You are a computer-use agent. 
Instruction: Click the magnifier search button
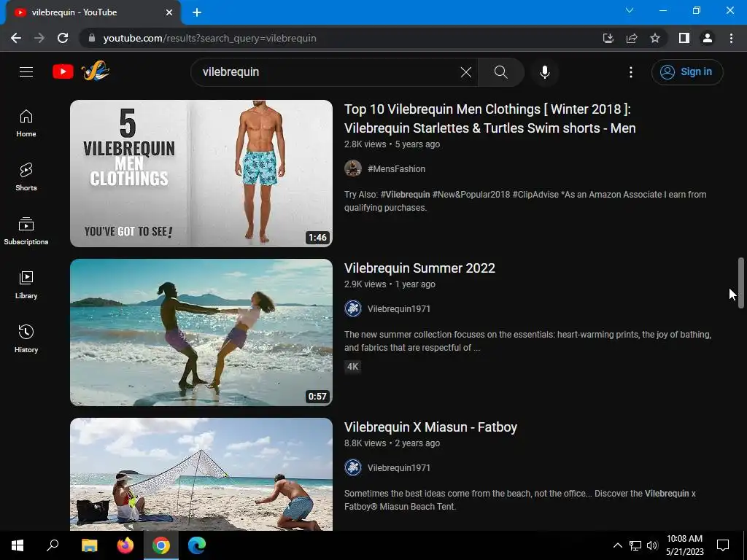click(x=500, y=72)
